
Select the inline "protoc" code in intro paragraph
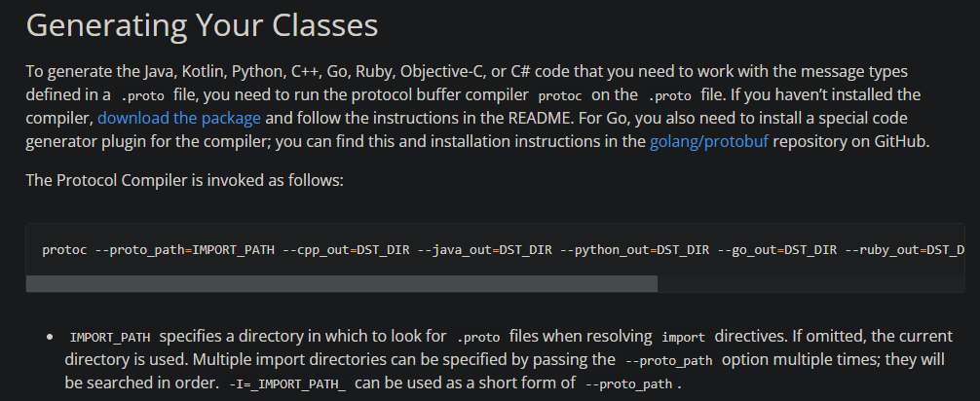[x=560, y=95]
